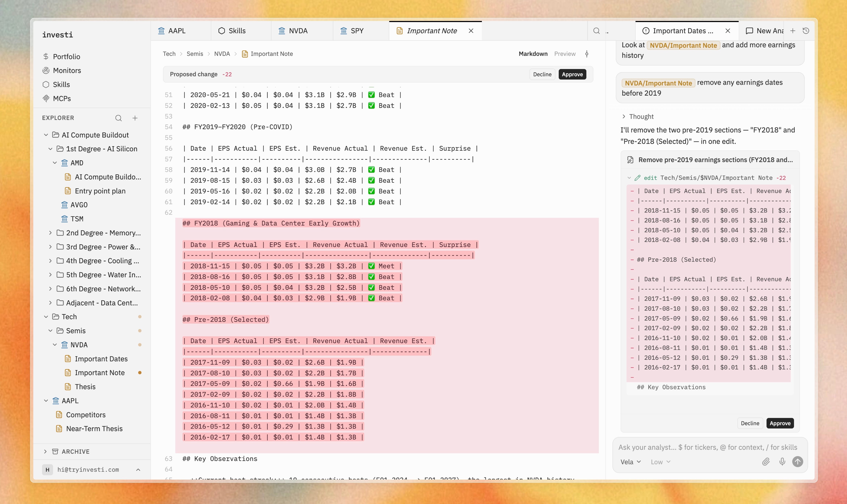Decline the edit in chat panel

[750, 423]
